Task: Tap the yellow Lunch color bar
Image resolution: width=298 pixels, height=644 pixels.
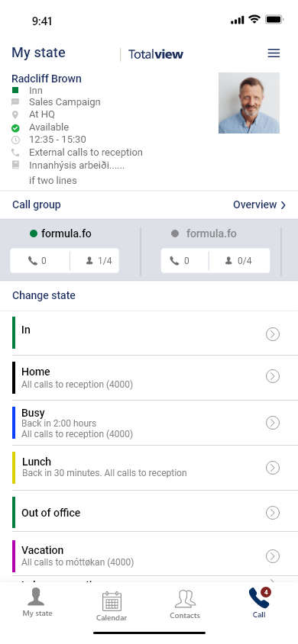Action: [x=14, y=468]
